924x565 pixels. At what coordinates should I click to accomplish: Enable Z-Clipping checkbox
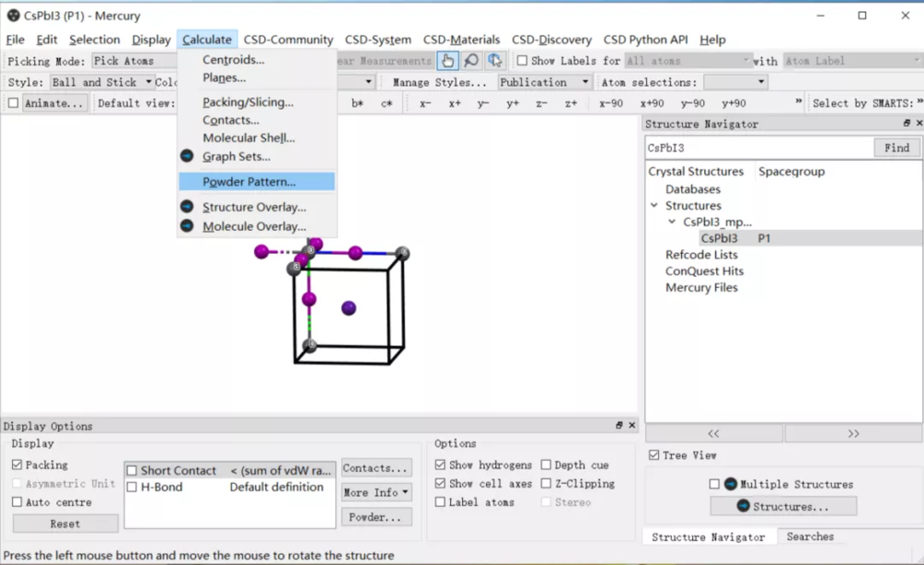pos(546,483)
